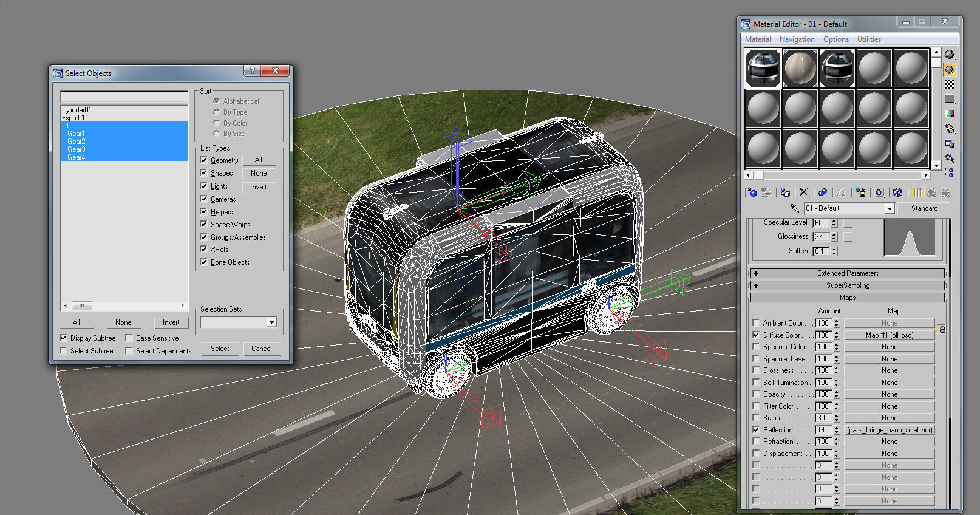
Task: Open Material Editor Options icon
Action: (x=949, y=144)
